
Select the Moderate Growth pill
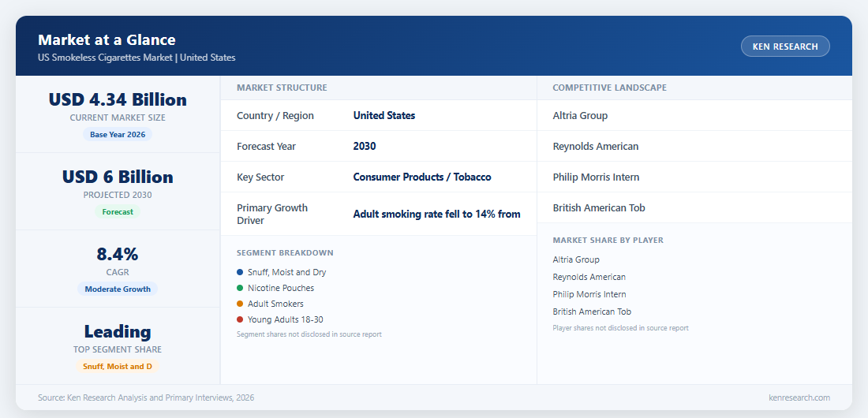pyautogui.click(x=118, y=289)
